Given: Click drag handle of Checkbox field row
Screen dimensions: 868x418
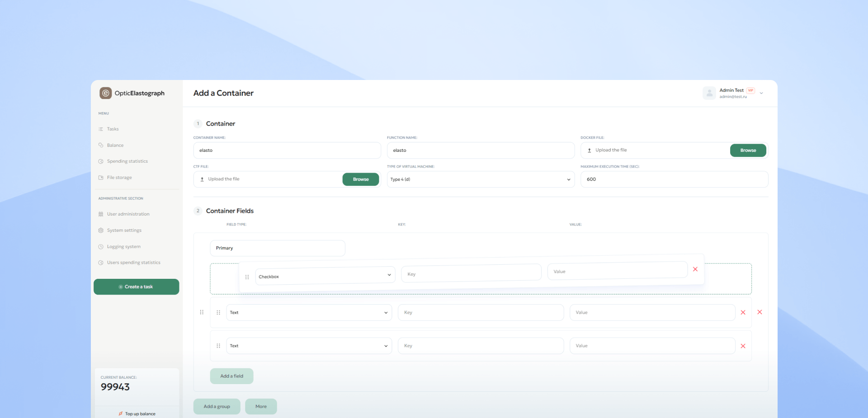Looking at the screenshot, I should tap(247, 277).
